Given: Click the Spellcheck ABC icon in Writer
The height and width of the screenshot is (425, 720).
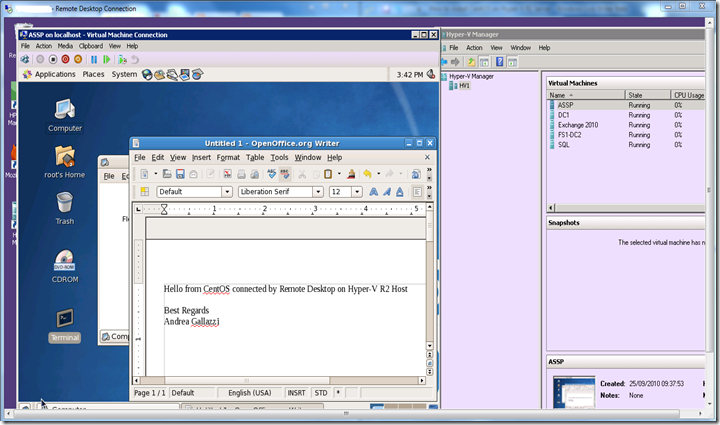Looking at the screenshot, I should [271, 174].
